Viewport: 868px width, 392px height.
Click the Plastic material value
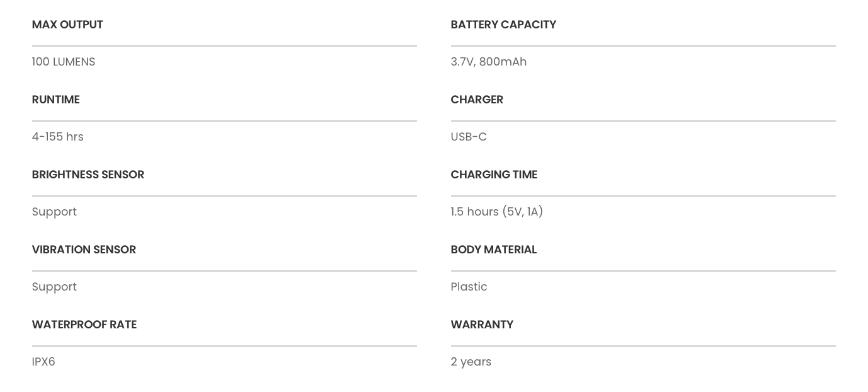click(x=469, y=287)
